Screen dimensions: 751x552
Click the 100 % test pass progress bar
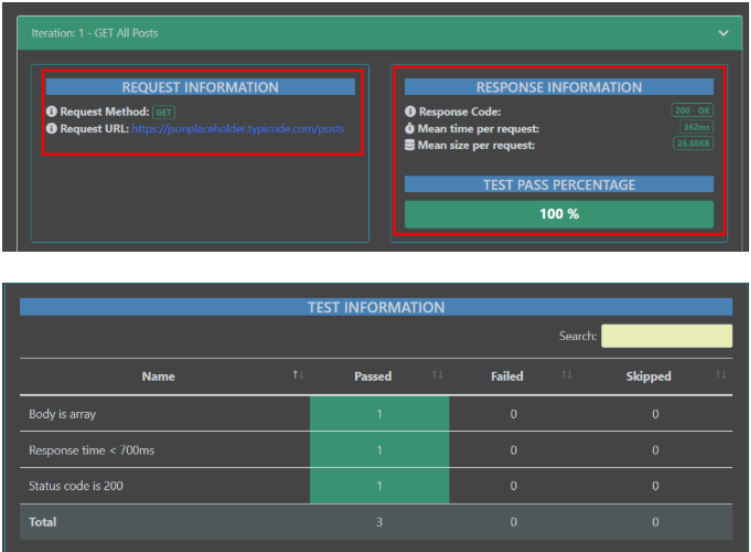(x=559, y=214)
